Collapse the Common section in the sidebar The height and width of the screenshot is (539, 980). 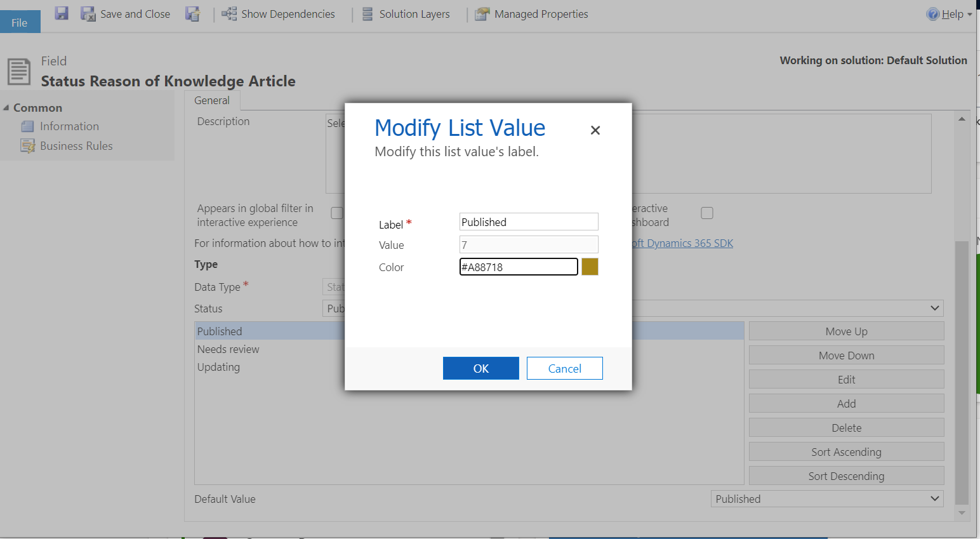6,108
